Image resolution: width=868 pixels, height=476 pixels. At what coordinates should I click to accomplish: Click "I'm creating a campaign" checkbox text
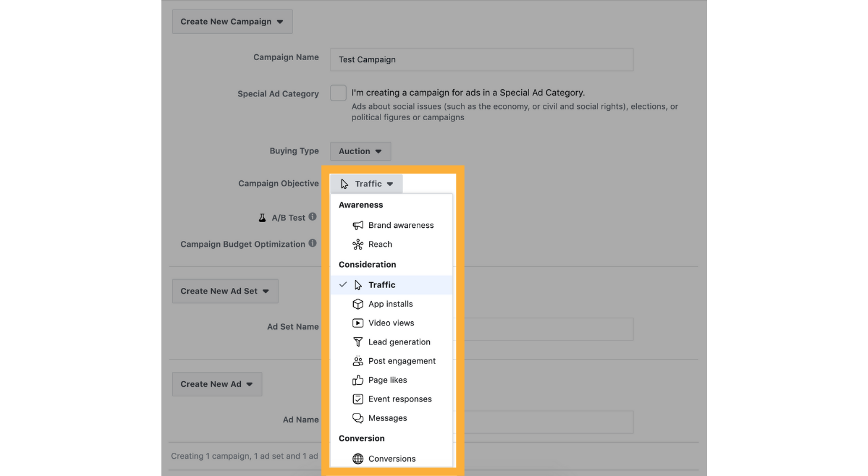click(468, 92)
